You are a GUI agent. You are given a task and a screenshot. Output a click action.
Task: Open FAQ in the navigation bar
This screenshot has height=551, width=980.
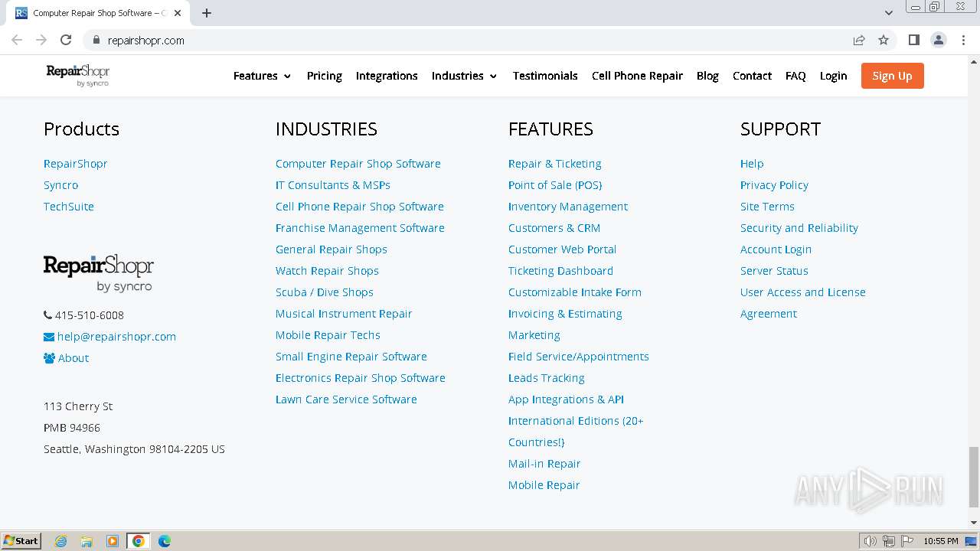[x=795, y=76]
